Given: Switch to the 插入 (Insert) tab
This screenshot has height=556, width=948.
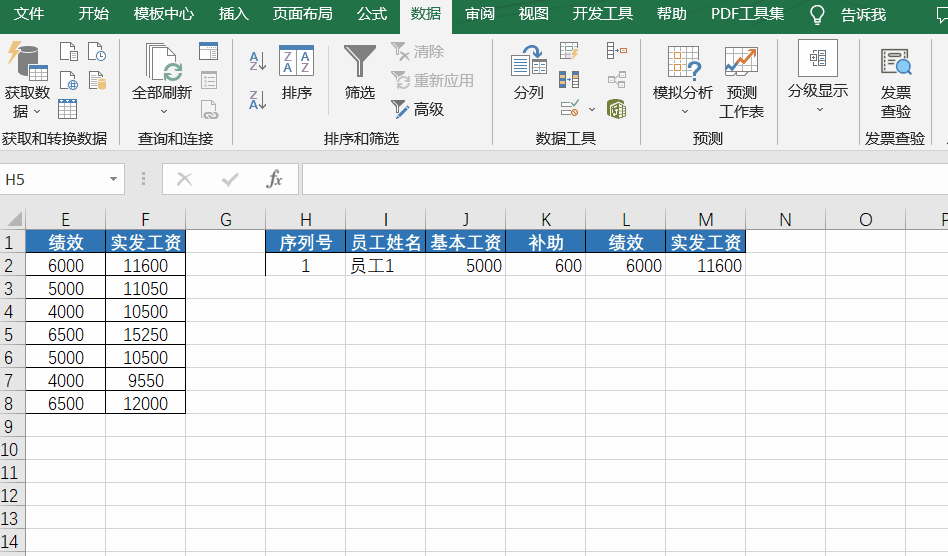Looking at the screenshot, I should point(233,14).
